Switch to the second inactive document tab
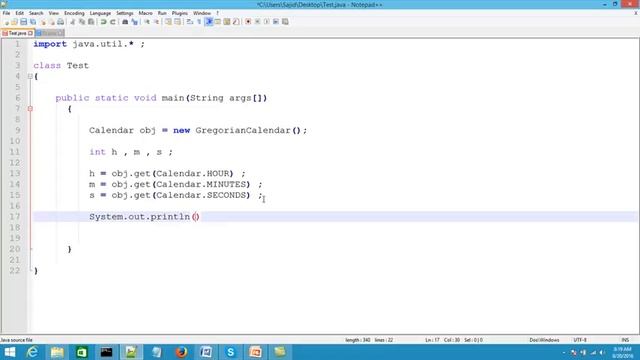 [x=50, y=33]
